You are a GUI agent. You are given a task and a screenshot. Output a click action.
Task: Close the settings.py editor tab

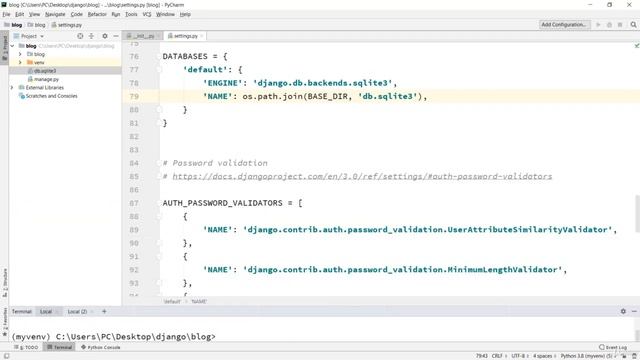(x=202, y=36)
